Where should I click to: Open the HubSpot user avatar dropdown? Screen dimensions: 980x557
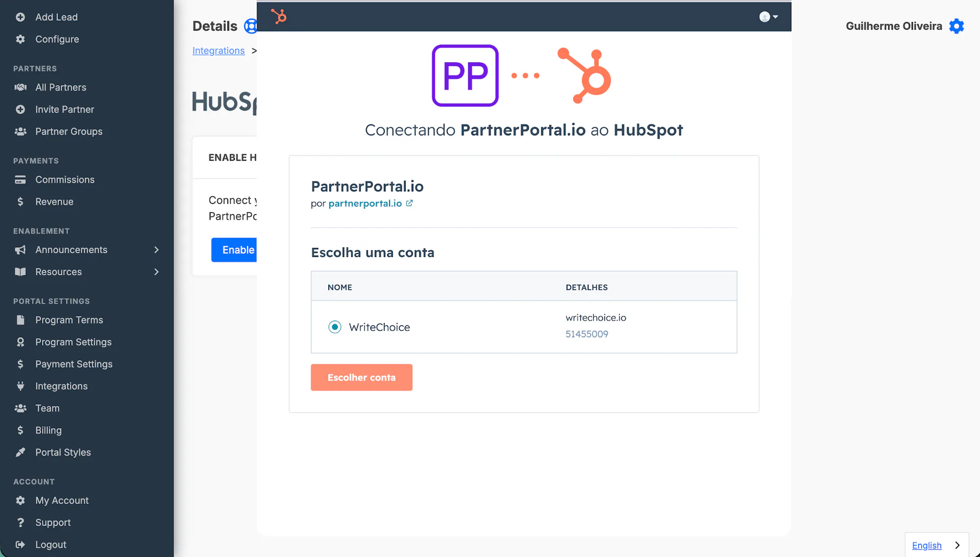tap(768, 17)
